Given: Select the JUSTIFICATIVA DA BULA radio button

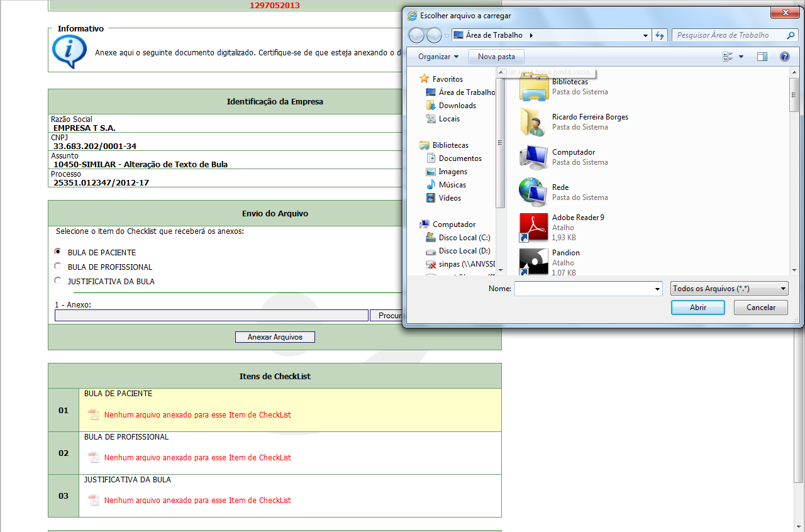Looking at the screenshot, I should (58, 280).
